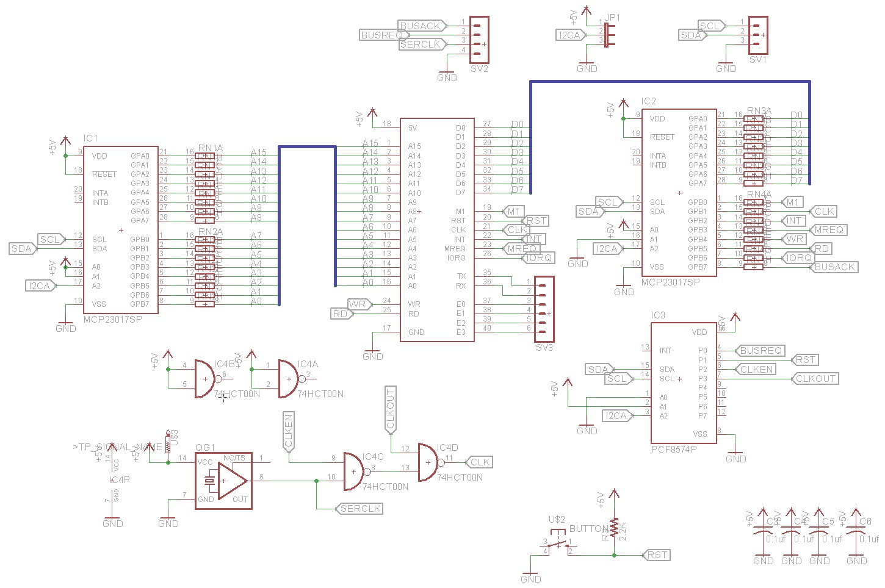885x588 pixels.
Task: Select the SV1 three-pin connector
Action: [x=757, y=35]
